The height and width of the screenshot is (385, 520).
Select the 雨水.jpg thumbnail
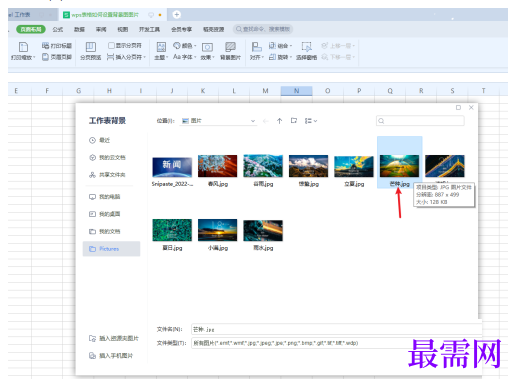point(263,230)
